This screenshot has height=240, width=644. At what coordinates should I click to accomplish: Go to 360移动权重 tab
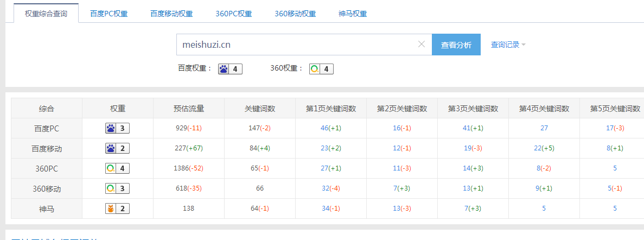click(295, 14)
